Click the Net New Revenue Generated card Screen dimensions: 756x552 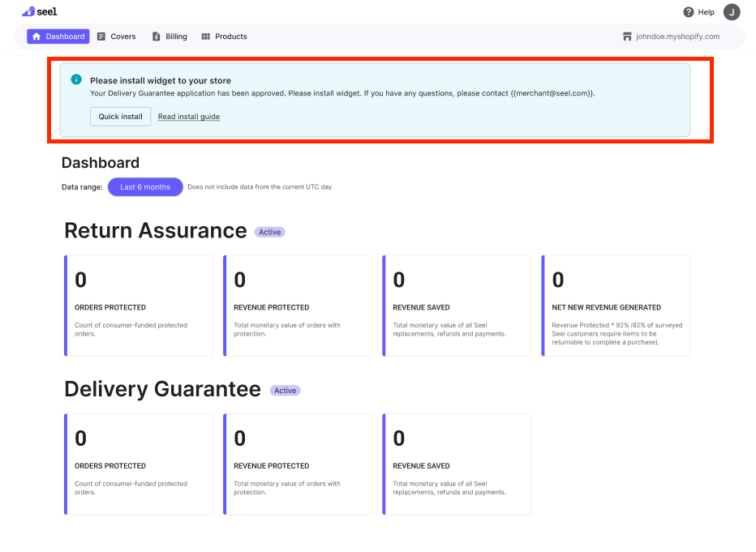(x=615, y=306)
